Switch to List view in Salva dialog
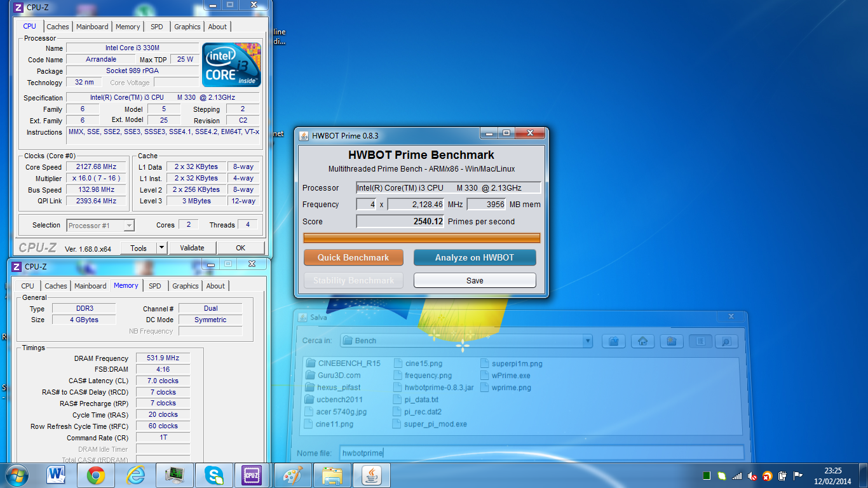The width and height of the screenshot is (868, 488). click(700, 341)
